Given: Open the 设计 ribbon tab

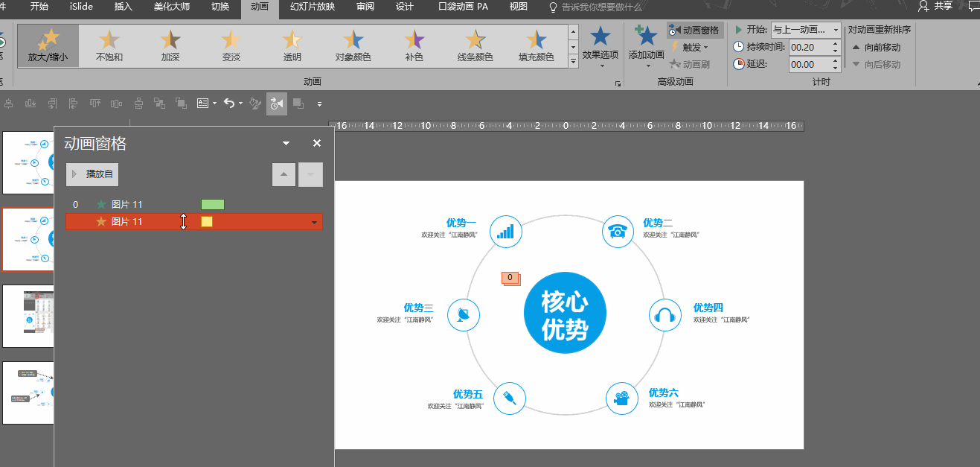Looking at the screenshot, I should [x=404, y=7].
